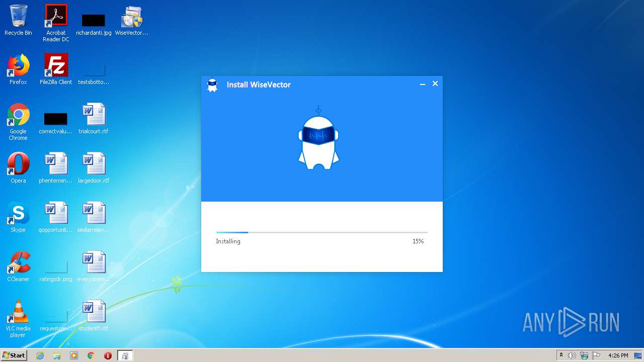
Task: Show hidden system tray icons
Action: coord(561,355)
